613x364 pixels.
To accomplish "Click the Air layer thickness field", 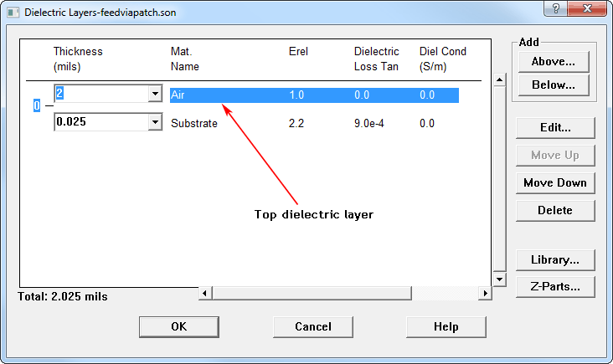I will click(x=101, y=94).
